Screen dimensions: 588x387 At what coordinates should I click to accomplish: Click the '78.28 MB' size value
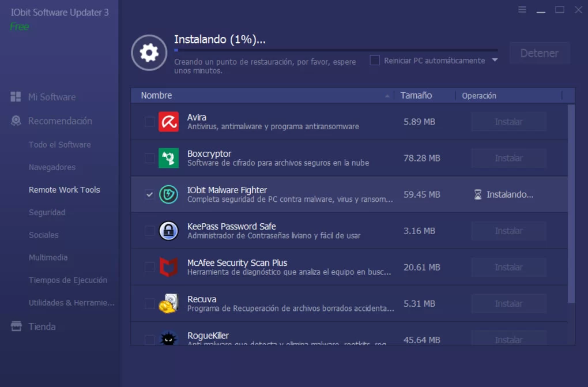pyautogui.click(x=422, y=158)
